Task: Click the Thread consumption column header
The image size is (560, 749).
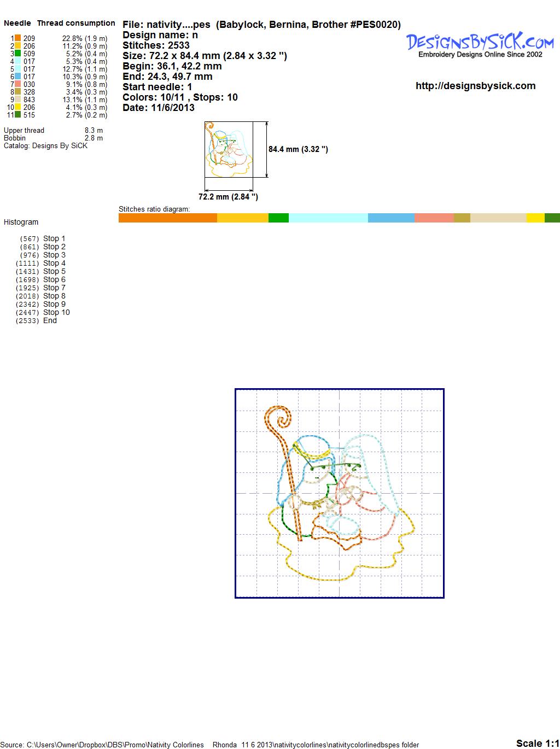Action: (x=76, y=23)
